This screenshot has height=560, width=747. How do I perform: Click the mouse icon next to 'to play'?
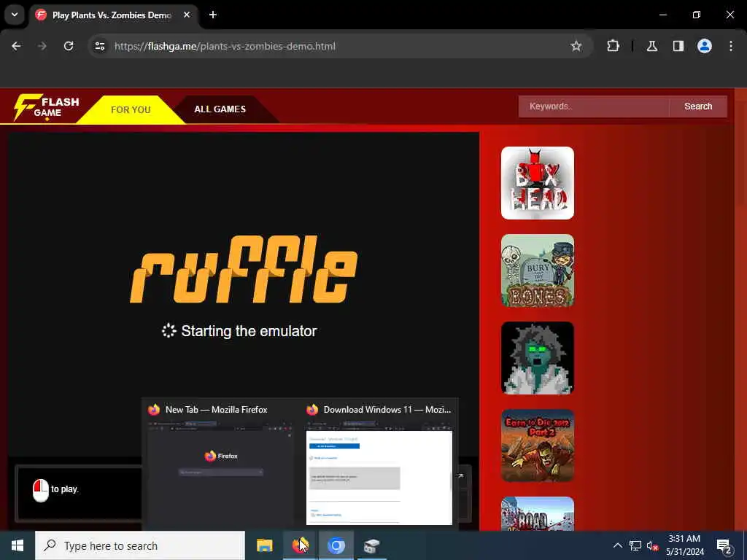(41, 490)
